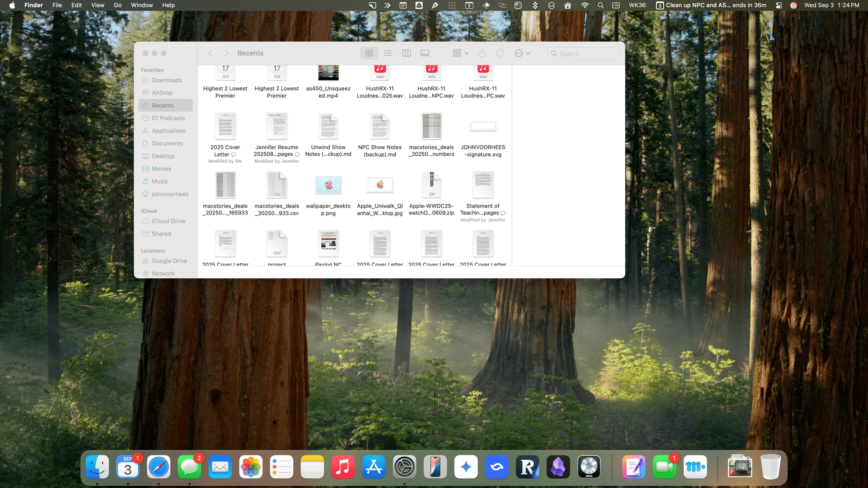Open Photos from the Dock
868x488 pixels.
[251, 467]
